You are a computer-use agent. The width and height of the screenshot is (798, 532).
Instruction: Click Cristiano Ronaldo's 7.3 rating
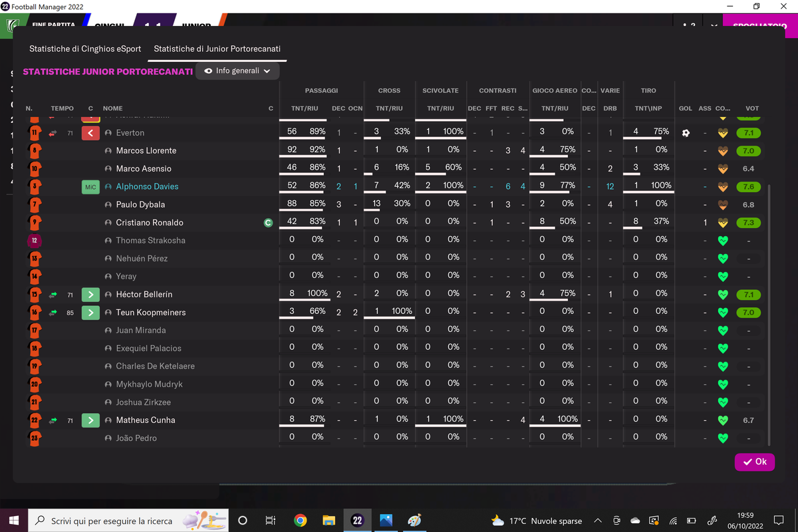[x=749, y=223]
